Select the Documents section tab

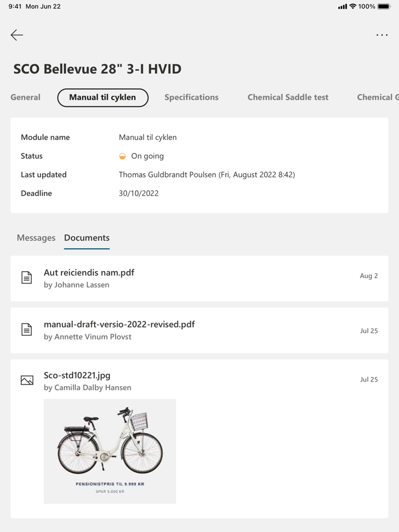(x=87, y=238)
